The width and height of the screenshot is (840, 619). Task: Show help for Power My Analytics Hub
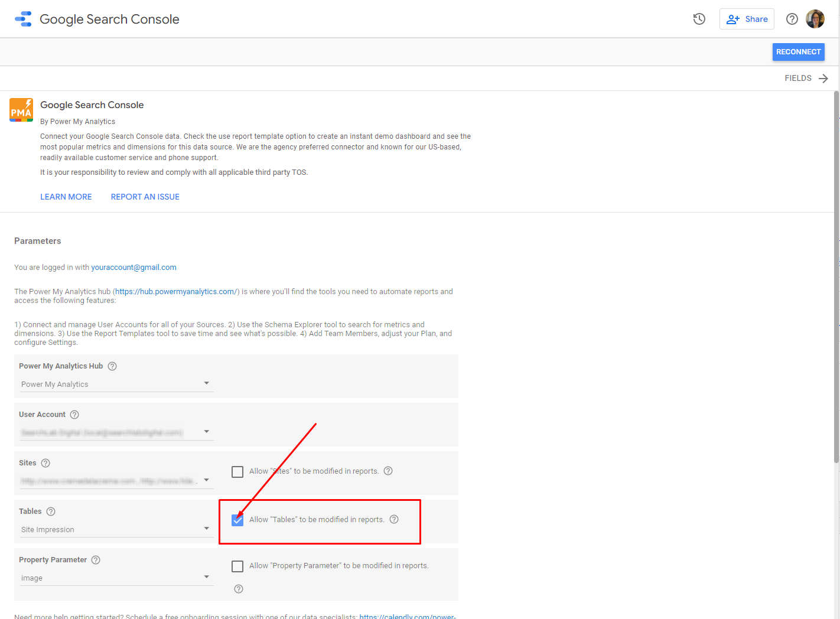coord(112,366)
